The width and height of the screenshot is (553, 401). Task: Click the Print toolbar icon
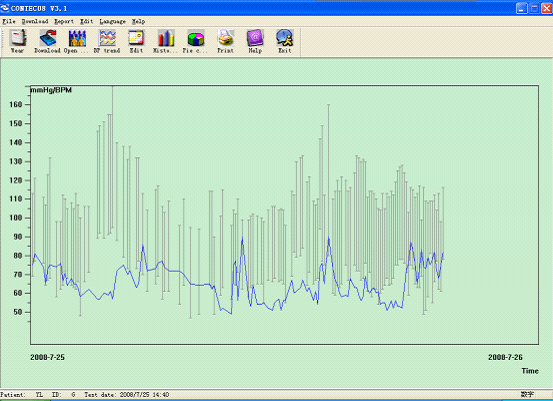coord(225,42)
